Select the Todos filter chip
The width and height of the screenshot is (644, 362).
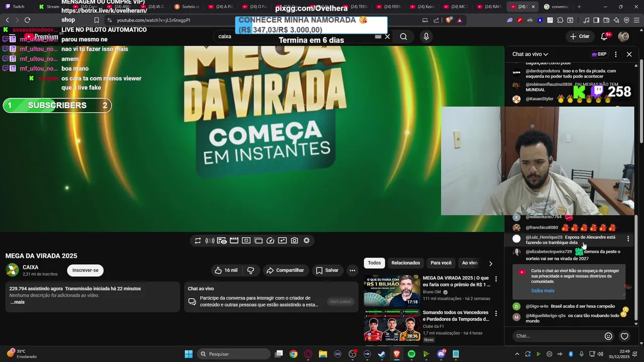pos(374,263)
